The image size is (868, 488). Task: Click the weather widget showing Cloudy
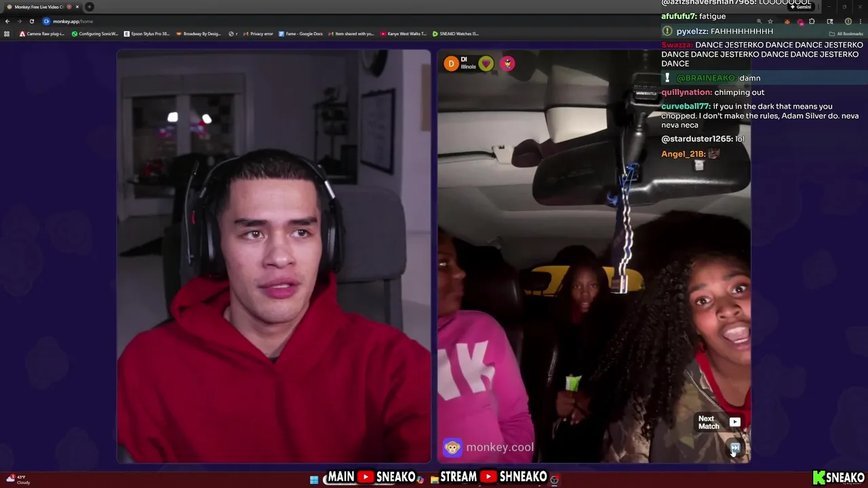pos(18,479)
